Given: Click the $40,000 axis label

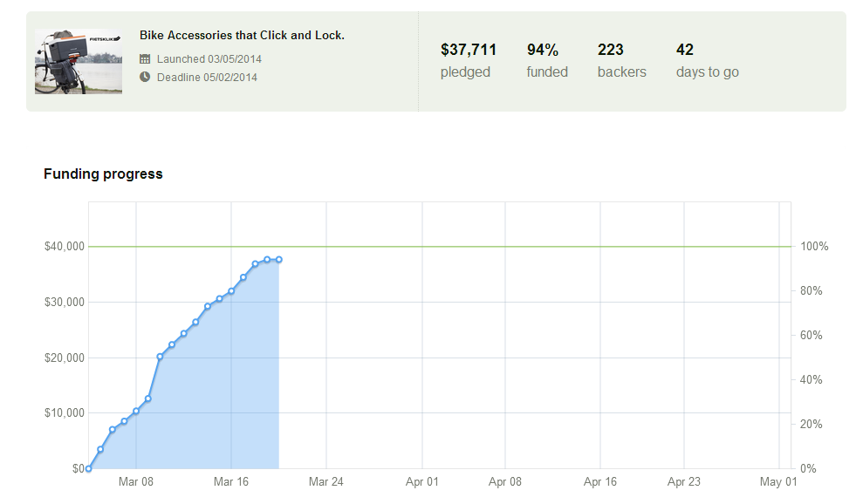Looking at the screenshot, I should pos(65,247).
